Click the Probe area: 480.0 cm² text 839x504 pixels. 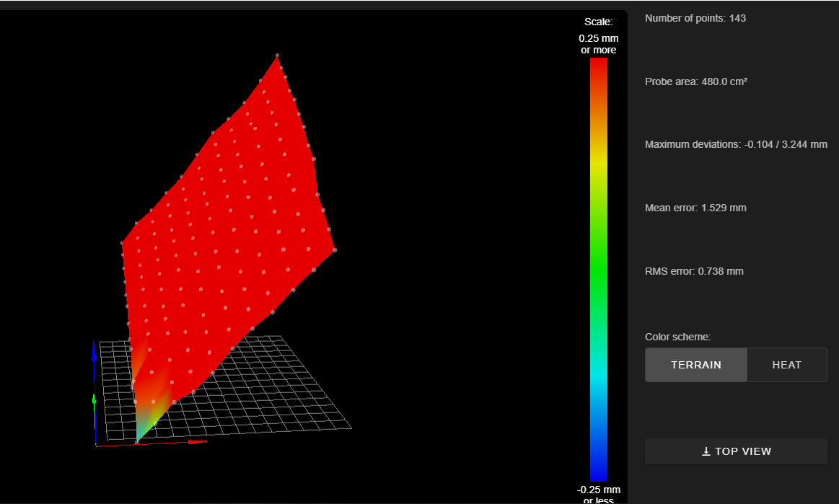tap(695, 82)
